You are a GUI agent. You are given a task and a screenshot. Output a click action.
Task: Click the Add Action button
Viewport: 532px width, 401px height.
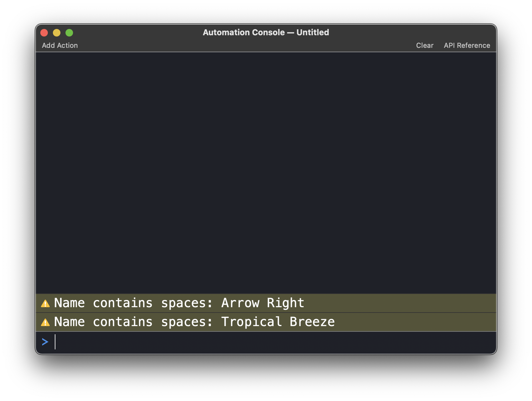click(60, 45)
